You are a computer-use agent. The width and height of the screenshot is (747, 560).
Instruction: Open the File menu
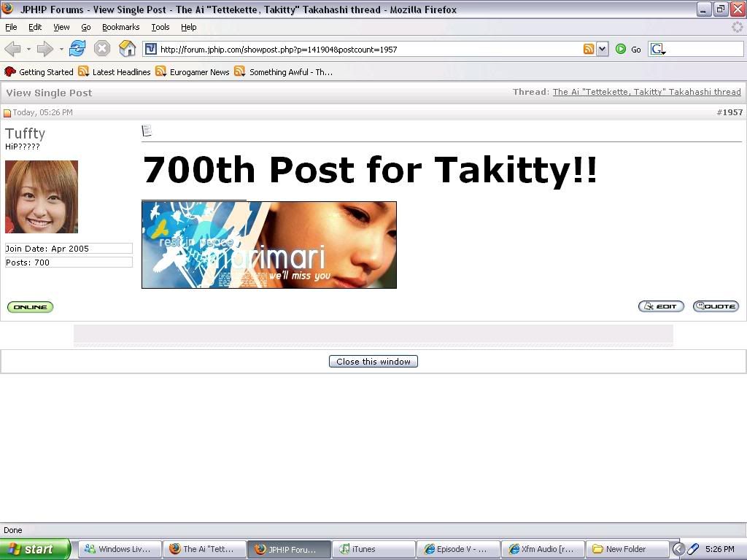click(x=11, y=27)
